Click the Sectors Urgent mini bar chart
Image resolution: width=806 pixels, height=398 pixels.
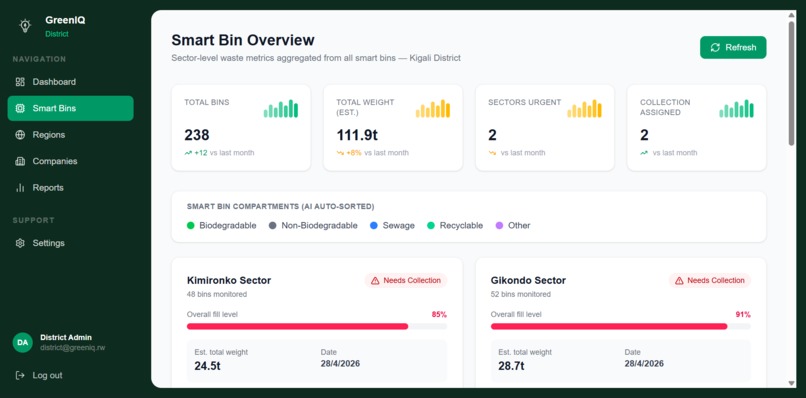click(584, 108)
